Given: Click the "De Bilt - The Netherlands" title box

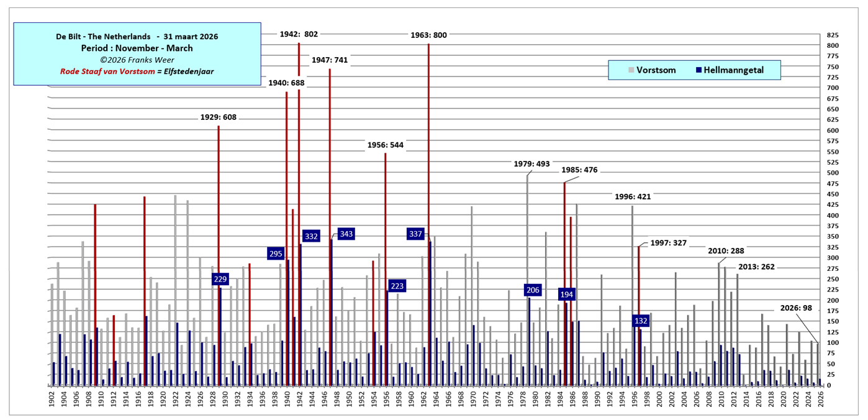Looking at the screenshot, I should [x=137, y=54].
